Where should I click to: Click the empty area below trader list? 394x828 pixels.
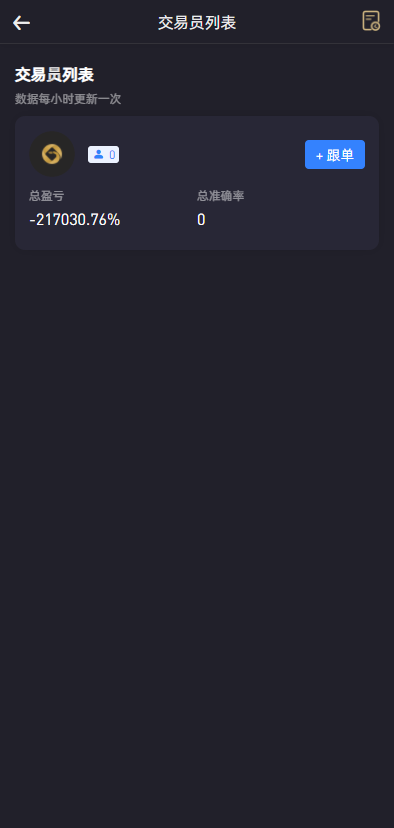(x=197, y=528)
